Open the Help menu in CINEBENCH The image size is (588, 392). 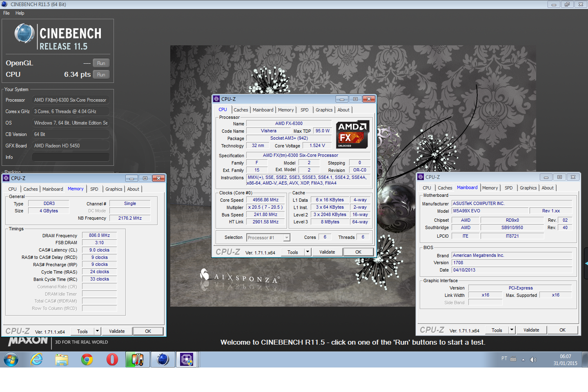[20, 13]
